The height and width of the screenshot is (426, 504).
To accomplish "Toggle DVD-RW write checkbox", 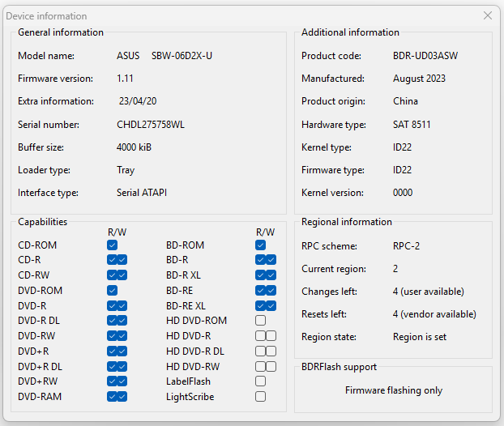I will coord(122,336).
